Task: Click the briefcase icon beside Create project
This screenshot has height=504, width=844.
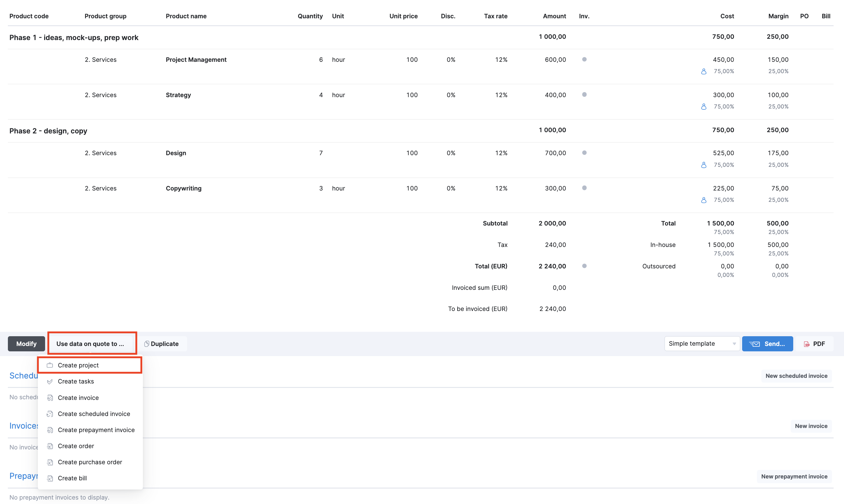Action: [x=50, y=365]
